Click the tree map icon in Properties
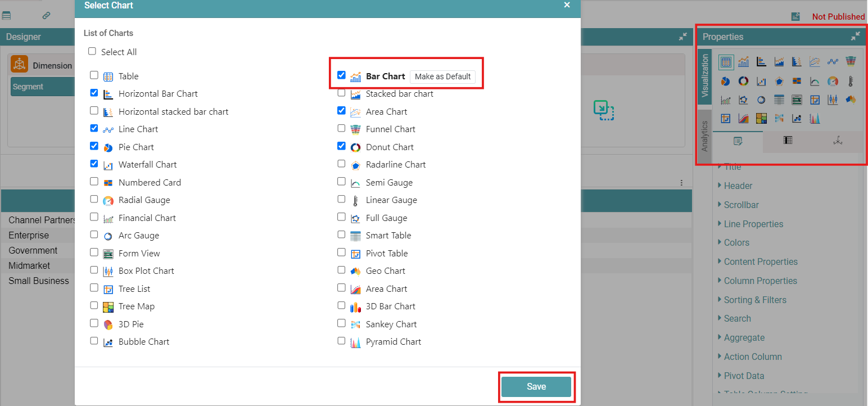This screenshot has height=406, width=868. [x=761, y=118]
